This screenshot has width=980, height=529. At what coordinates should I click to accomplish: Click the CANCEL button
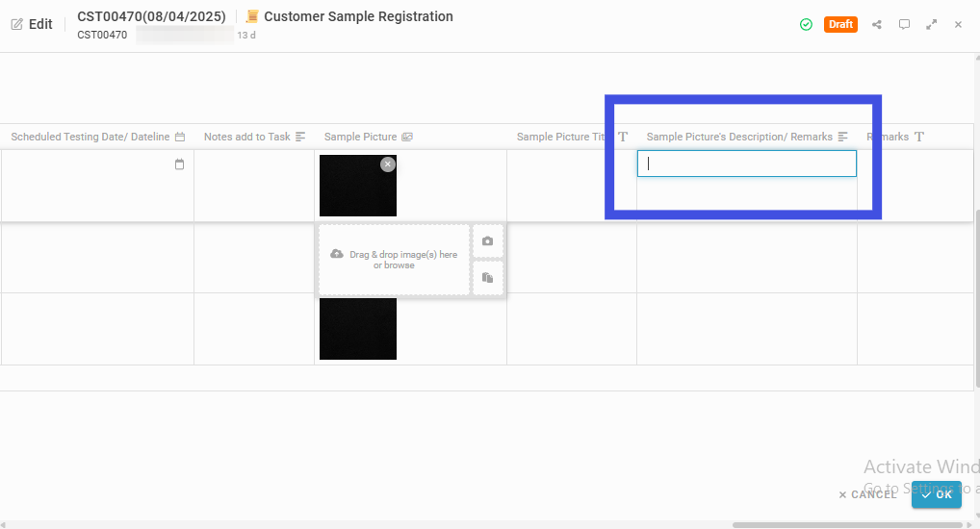(868, 494)
